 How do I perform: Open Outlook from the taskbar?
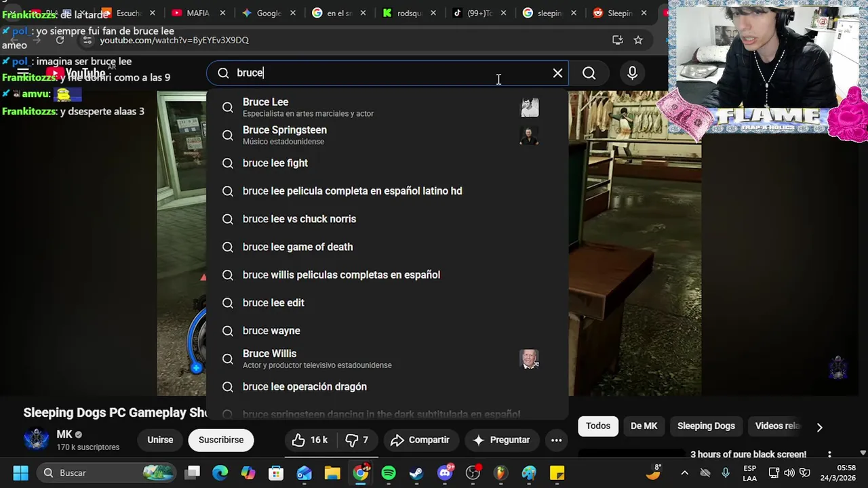[x=304, y=472]
